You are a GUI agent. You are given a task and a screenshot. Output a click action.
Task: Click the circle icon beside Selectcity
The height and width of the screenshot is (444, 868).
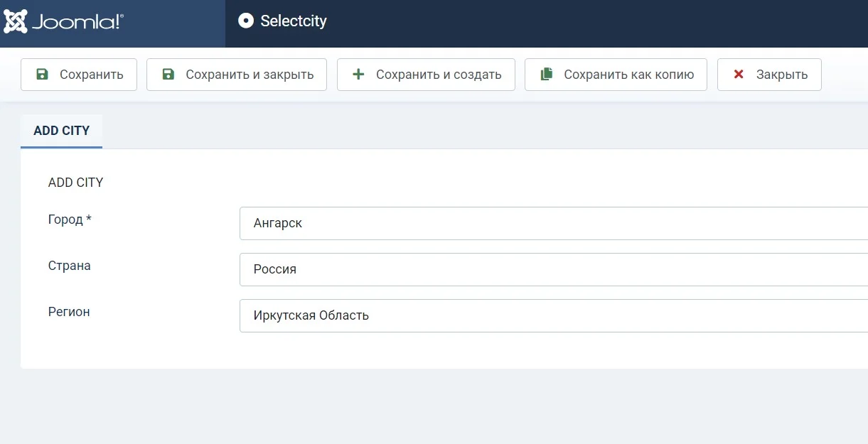pyautogui.click(x=246, y=21)
